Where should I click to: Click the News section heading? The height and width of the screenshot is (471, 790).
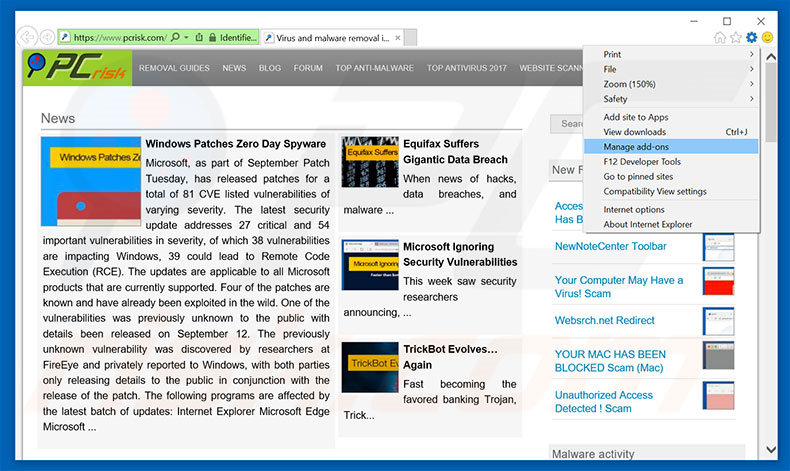click(x=58, y=118)
